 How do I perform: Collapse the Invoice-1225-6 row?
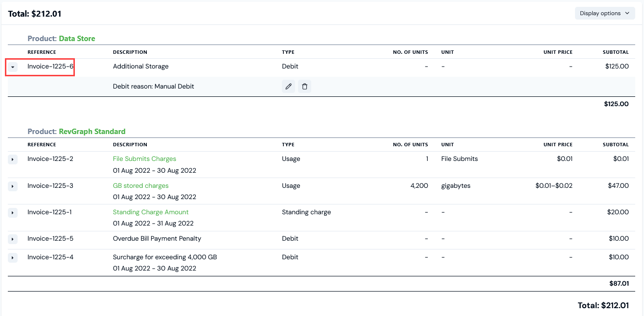pos(13,67)
